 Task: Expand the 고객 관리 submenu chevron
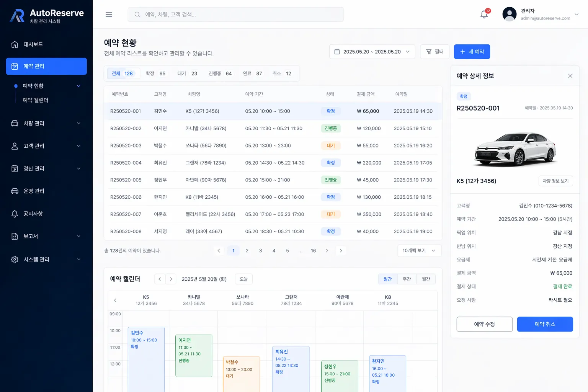[x=78, y=146]
